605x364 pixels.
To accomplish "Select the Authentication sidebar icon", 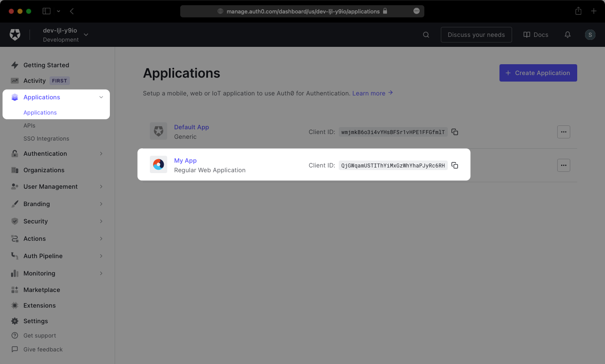I will [x=14, y=154].
